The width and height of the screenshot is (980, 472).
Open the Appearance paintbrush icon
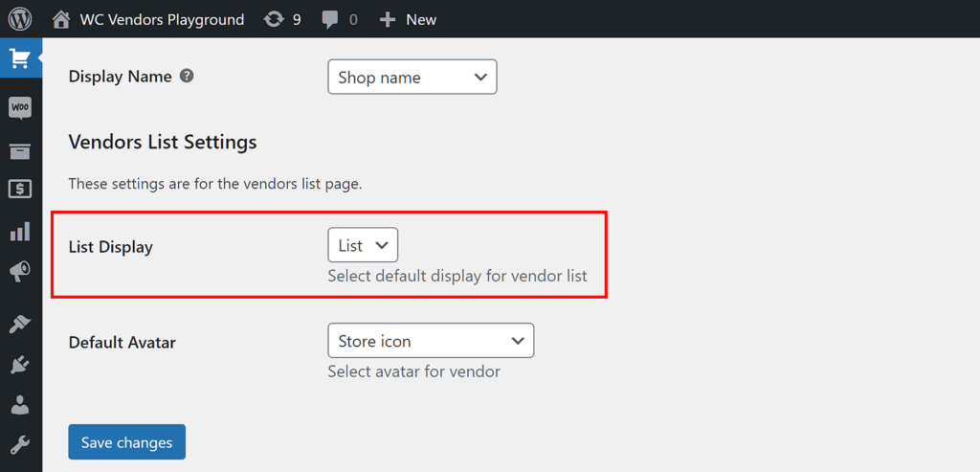tap(20, 324)
